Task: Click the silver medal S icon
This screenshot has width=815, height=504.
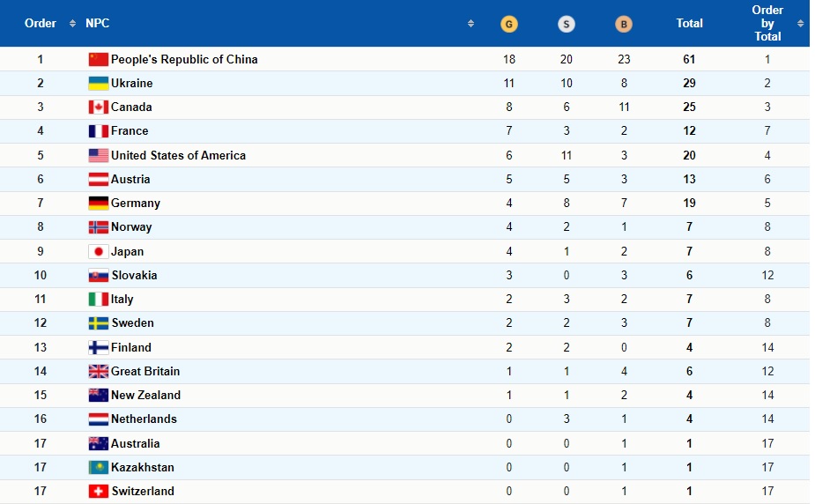Action: click(x=566, y=24)
